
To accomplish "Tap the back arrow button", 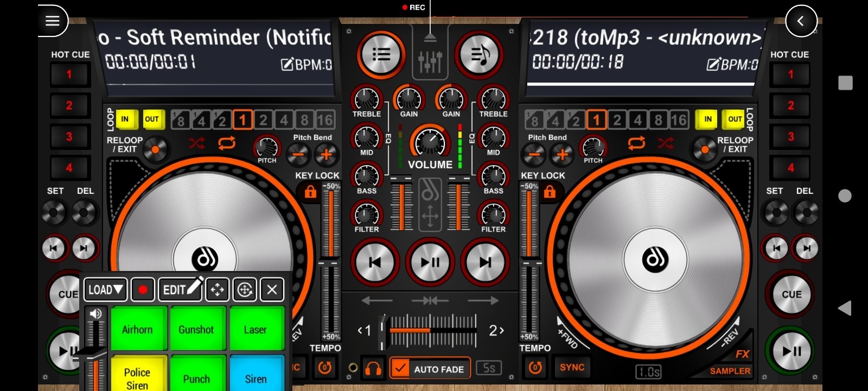I will click(x=801, y=21).
